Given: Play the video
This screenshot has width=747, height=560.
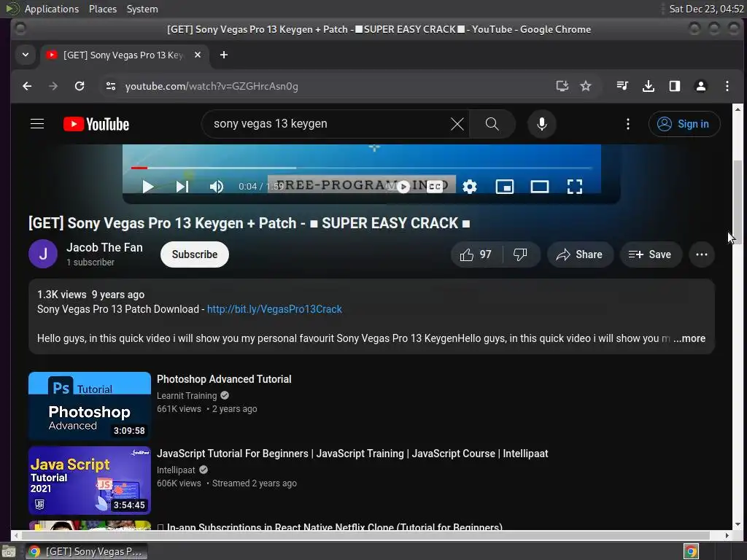Looking at the screenshot, I should tap(148, 187).
